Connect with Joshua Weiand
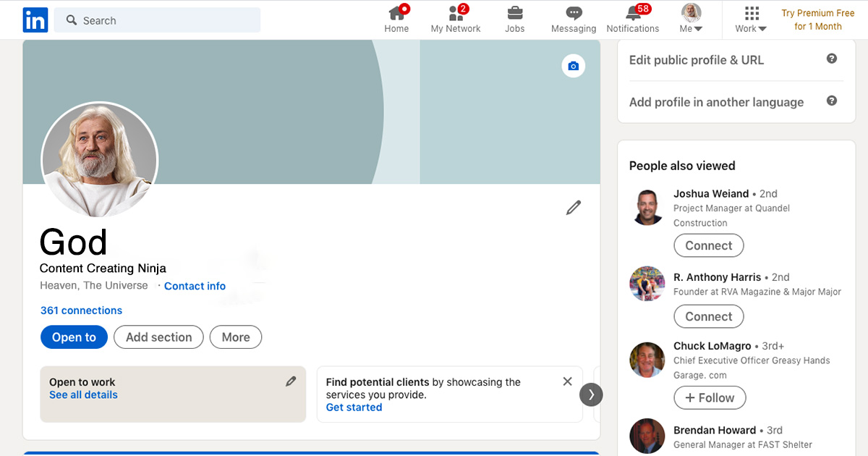The image size is (868, 456). [x=709, y=246]
